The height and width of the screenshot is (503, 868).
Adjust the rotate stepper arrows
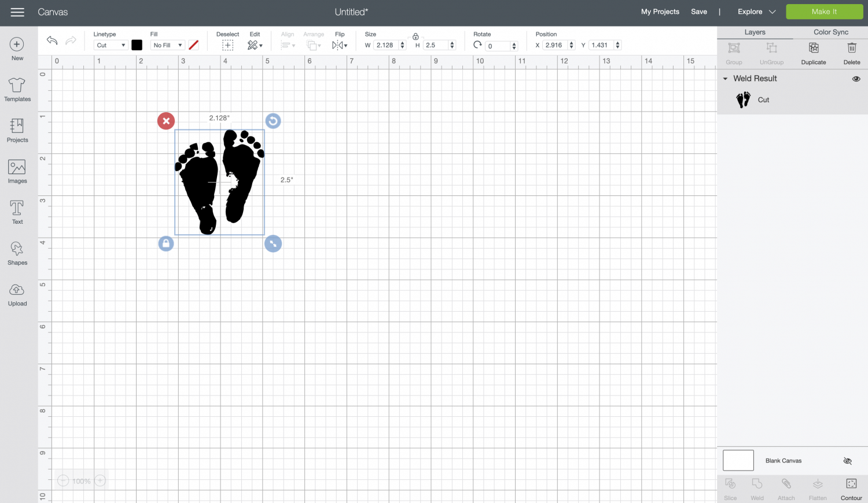tap(514, 46)
